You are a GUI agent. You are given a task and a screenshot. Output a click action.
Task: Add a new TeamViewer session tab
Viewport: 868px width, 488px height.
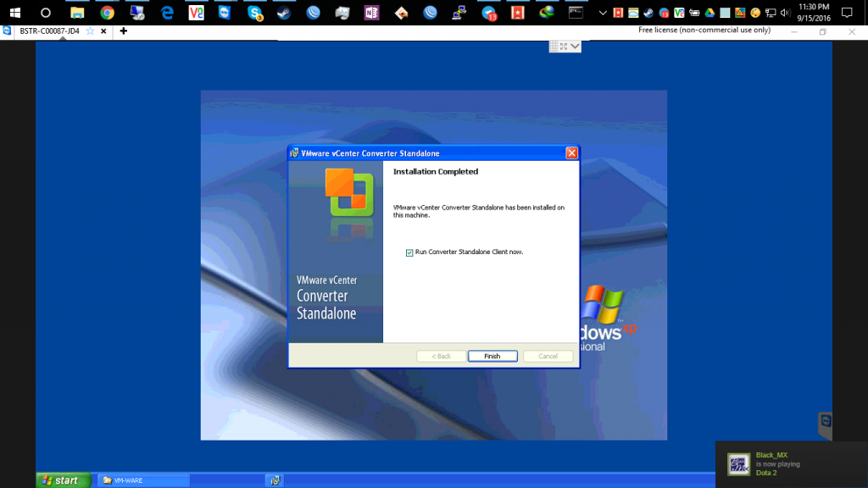[x=124, y=31]
